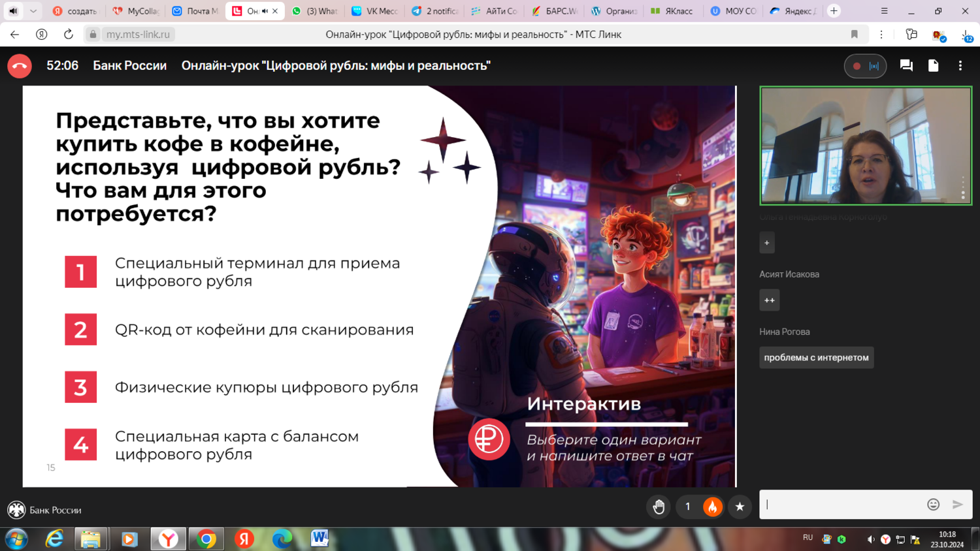Viewport: 980px width, 551px height.
Task: Focus the chat message input field
Action: coord(841,504)
